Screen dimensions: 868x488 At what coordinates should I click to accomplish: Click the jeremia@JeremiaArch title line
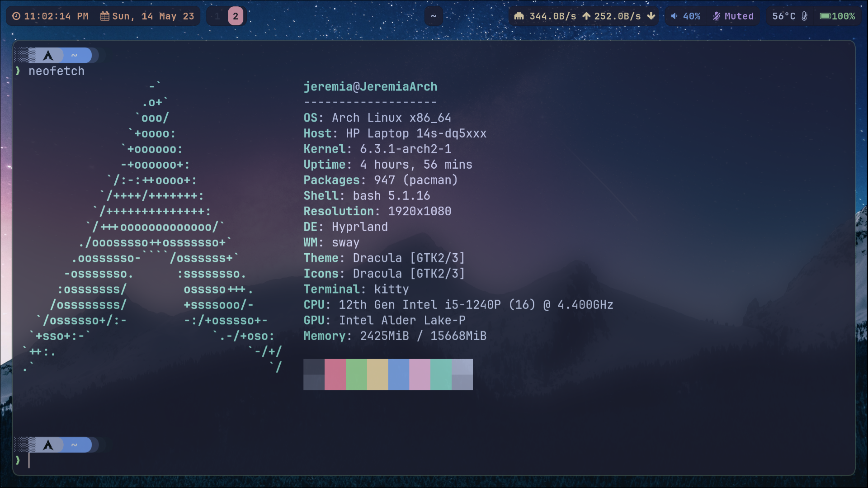point(370,86)
